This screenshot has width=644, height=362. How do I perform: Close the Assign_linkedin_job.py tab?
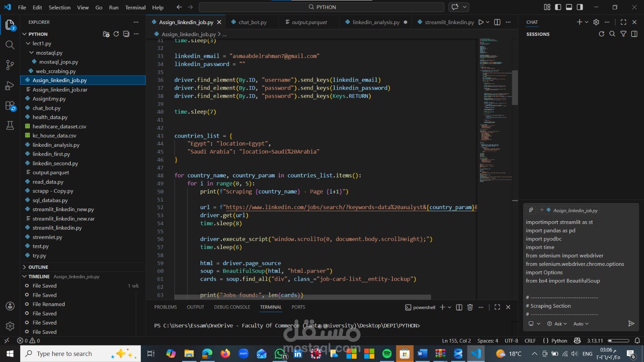point(219,22)
